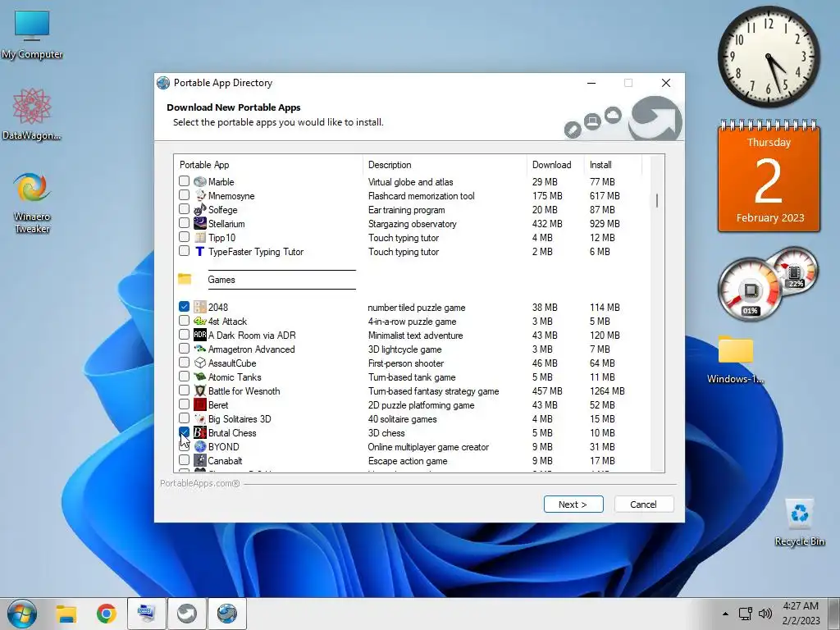Image resolution: width=840 pixels, height=630 pixels.
Task: Click the Beret red icon
Action: click(200, 404)
